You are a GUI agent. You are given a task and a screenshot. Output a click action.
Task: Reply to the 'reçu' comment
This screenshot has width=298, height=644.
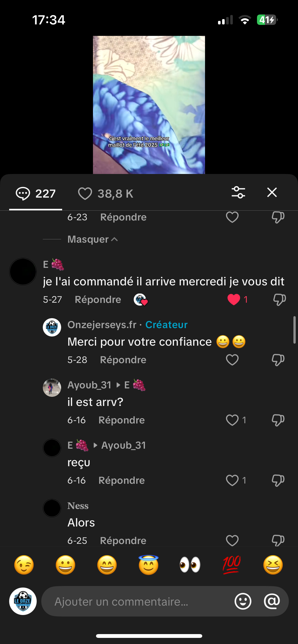(x=121, y=480)
